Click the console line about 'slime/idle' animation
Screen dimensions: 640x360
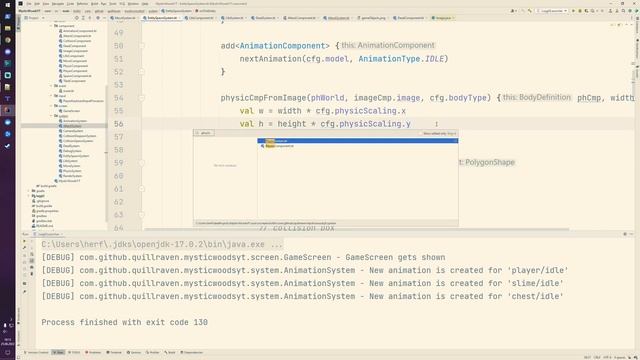302,283
